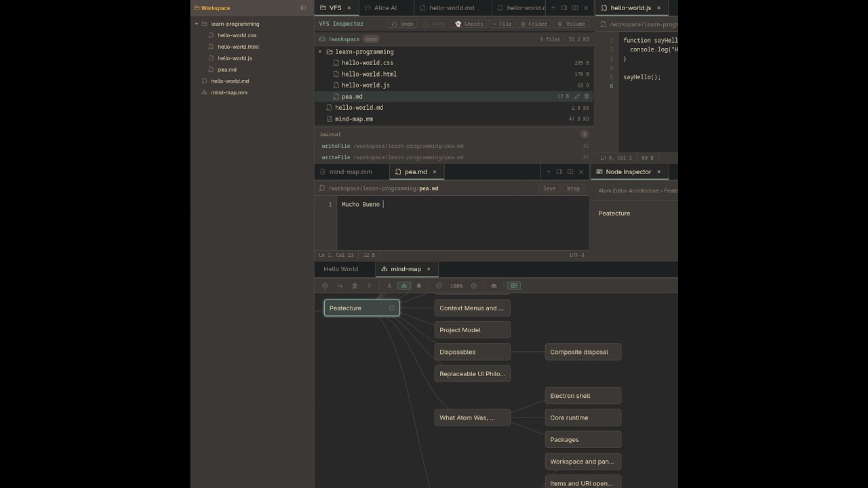Image resolution: width=868 pixels, height=488 pixels.
Task: Select the Composite disposal node
Action: (583, 352)
